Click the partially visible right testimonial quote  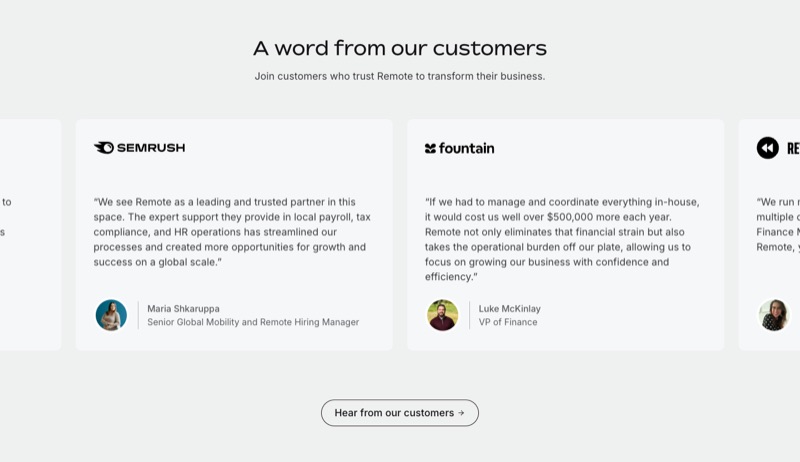[778, 224]
